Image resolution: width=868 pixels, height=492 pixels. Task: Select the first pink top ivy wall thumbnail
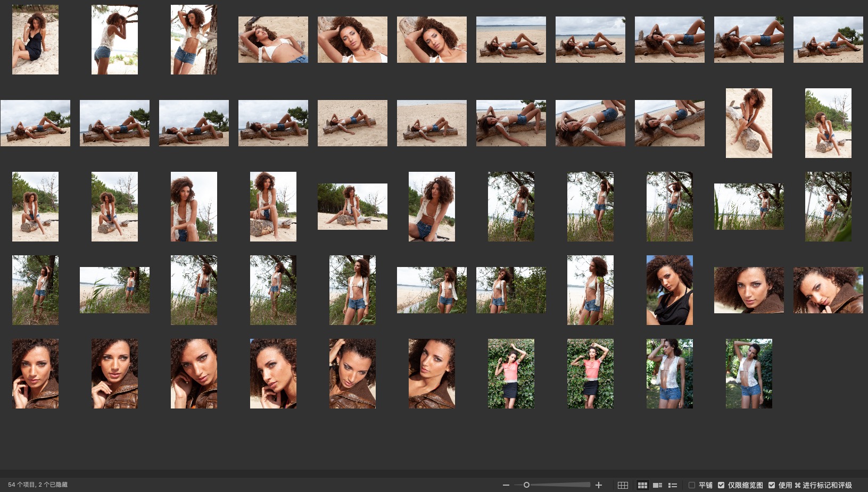coord(511,373)
